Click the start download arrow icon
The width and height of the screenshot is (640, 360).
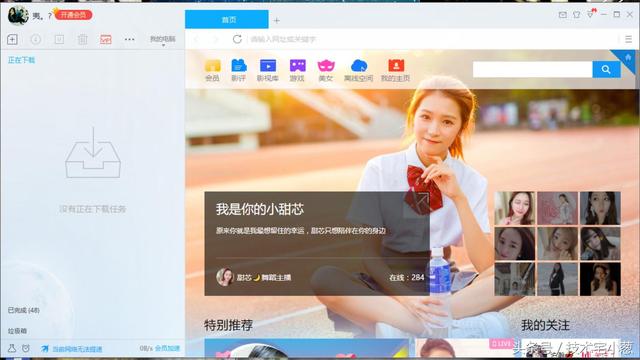tap(36, 39)
